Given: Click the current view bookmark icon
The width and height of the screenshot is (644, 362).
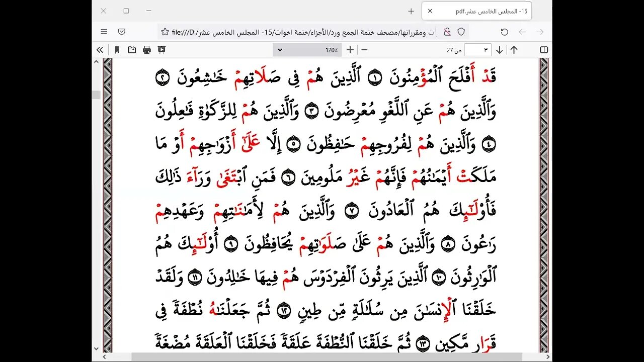Looking at the screenshot, I should click(x=117, y=50).
